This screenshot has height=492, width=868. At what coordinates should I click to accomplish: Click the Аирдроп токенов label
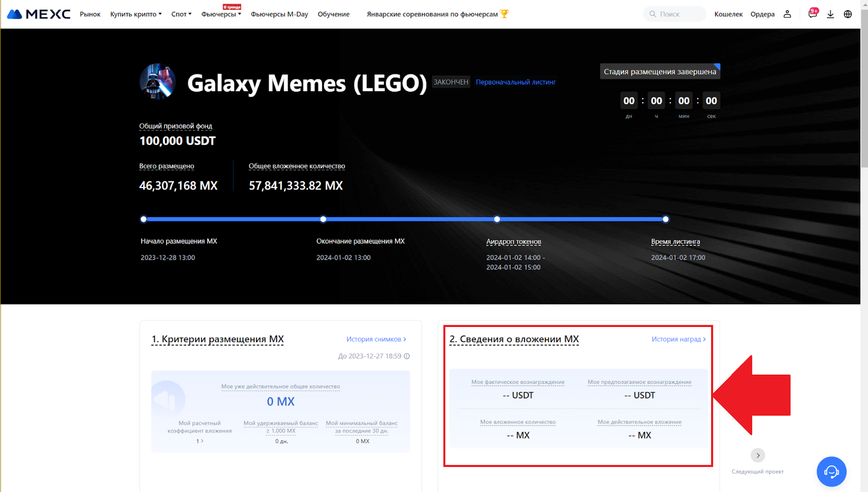(514, 242)
